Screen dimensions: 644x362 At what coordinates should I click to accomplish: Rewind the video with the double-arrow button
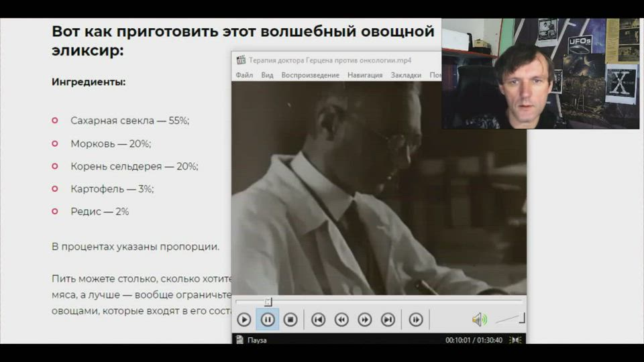click(x=341, y=320)
